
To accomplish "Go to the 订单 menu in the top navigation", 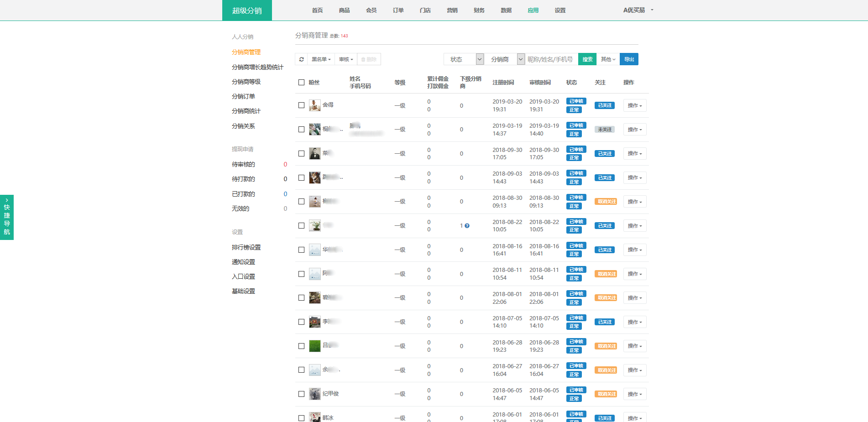I will coord(398,10).
